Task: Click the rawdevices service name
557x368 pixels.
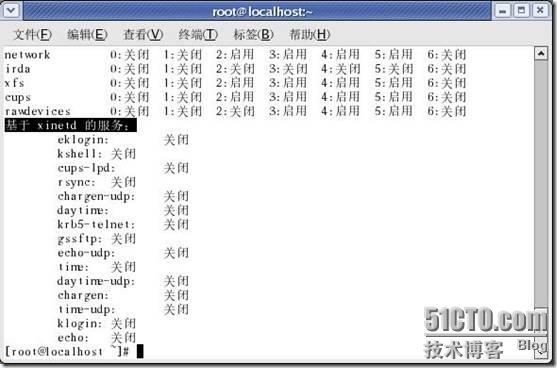Action: (38, 112)
